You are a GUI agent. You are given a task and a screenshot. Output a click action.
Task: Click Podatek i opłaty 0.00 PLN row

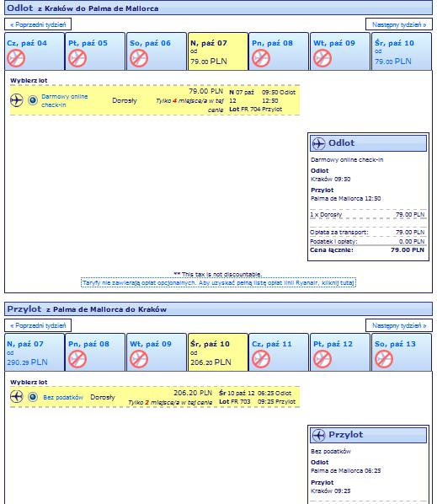pyautogui.click(x=367, y=241)
